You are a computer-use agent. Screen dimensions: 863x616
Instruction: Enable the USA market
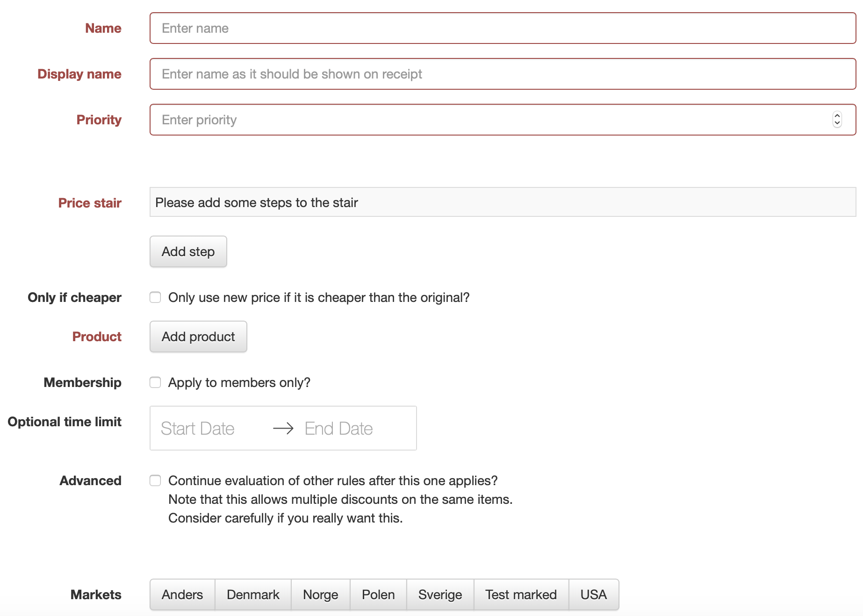tap(593, 595)
